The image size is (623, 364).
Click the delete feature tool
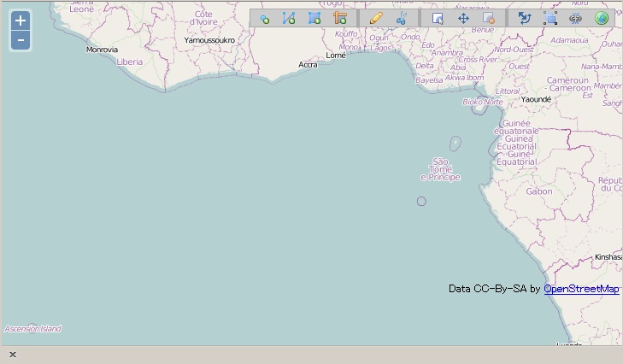click(489, 19)
